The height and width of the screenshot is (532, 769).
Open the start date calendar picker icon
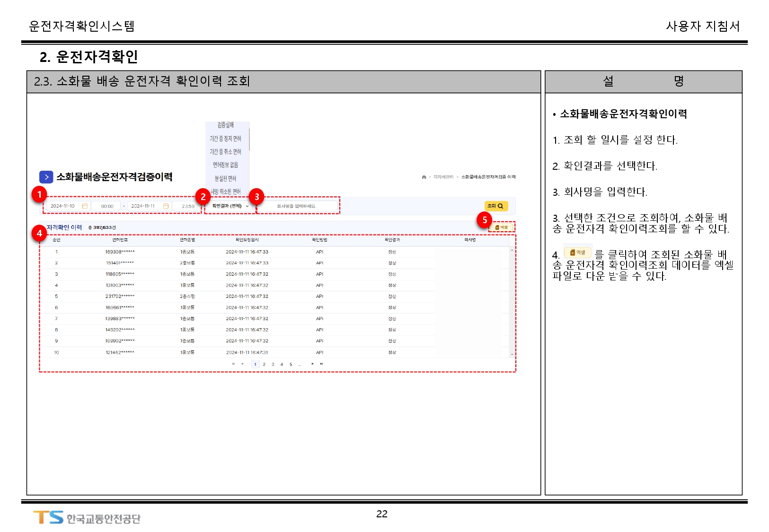[x=85, y=206]
